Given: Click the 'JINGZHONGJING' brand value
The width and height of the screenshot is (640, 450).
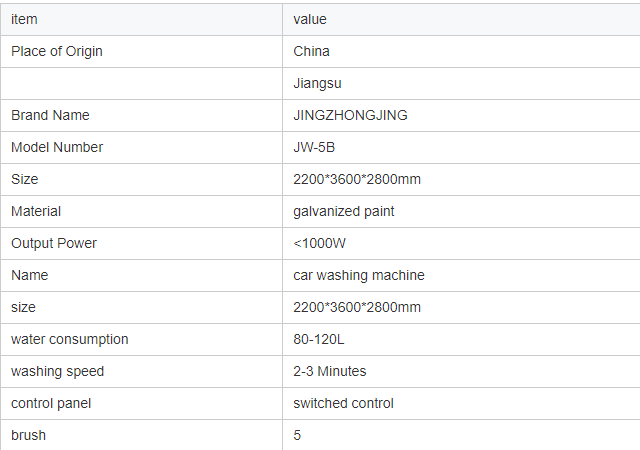Looking at the screenshot, I should tap(350, 115).
